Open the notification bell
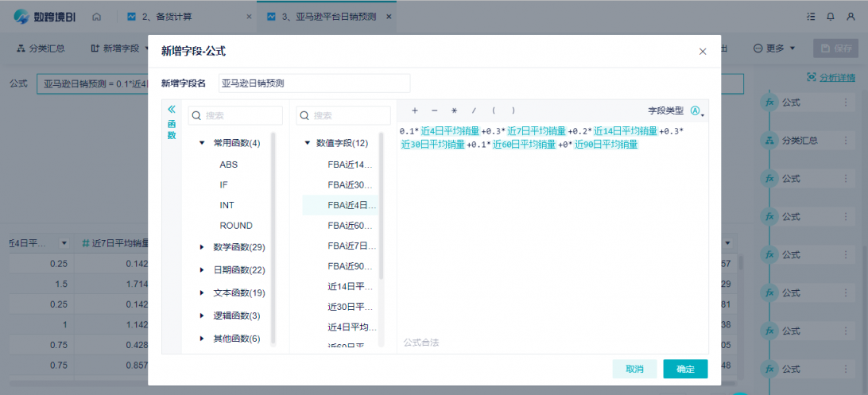 831,17
